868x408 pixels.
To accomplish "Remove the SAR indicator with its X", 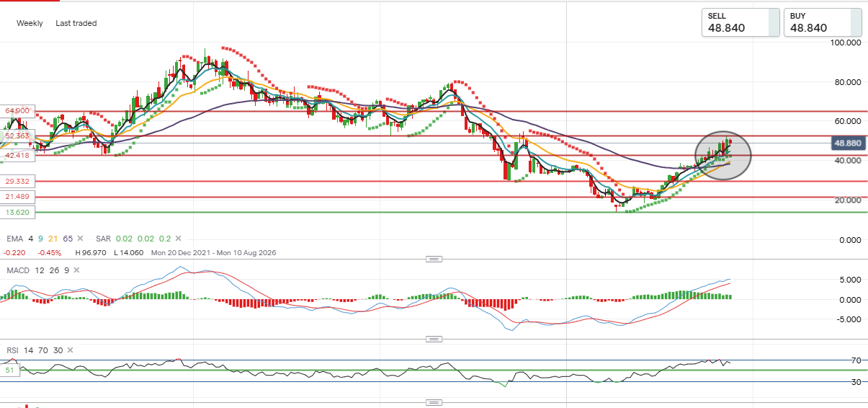I will coord(178,238).
